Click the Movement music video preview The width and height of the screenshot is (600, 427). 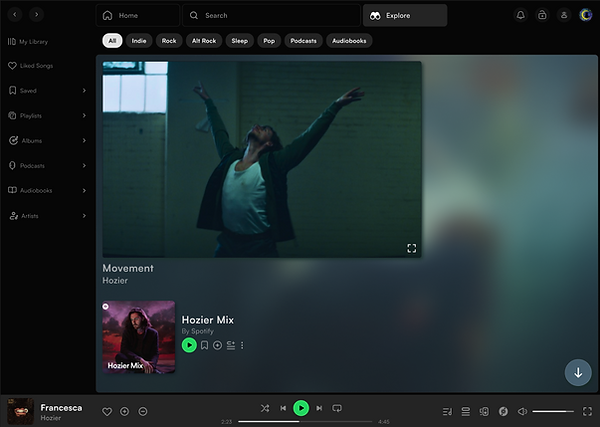click(x=262, y=159)
